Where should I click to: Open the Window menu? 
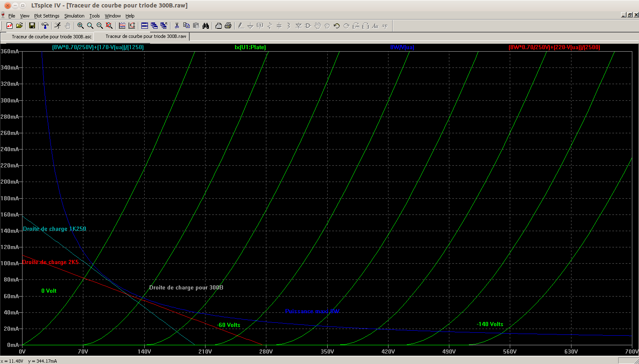[113, 16]
